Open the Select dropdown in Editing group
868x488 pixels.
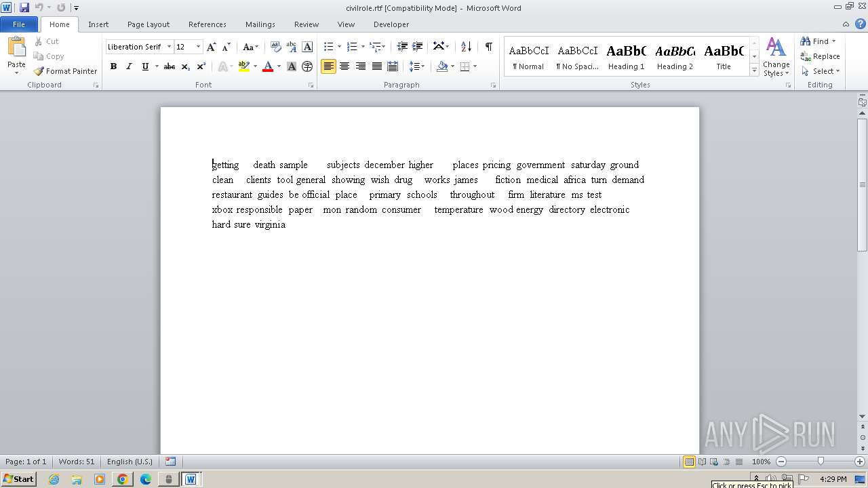click(820, 71)
